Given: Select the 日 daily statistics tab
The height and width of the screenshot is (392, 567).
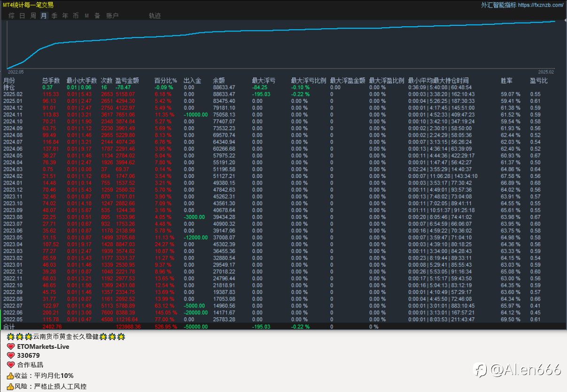Looking at the screenshot, I should coord(22,15).
